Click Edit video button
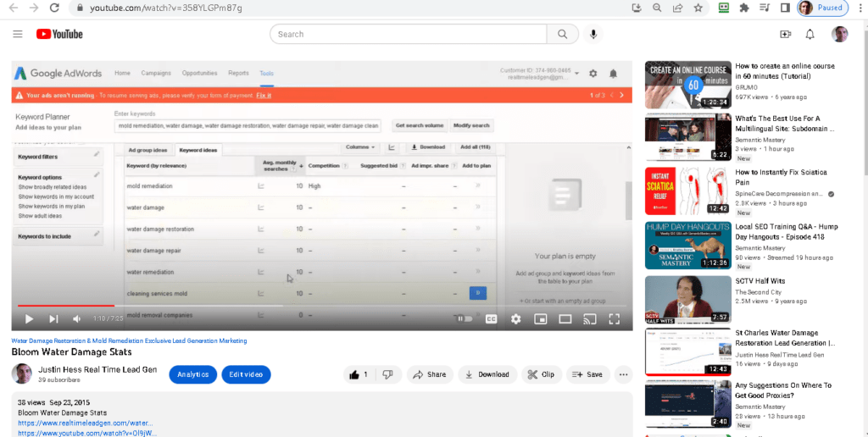This screenshot has width=868, height=437. [x=246, y=374]
